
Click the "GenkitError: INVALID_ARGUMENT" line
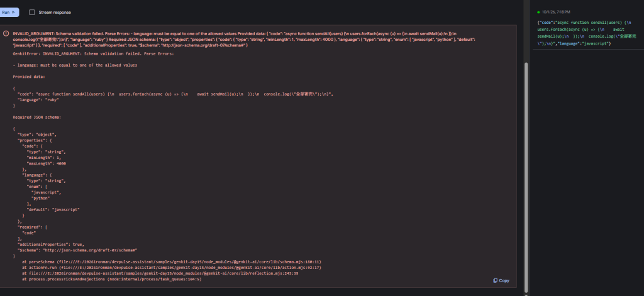(94, 54)
